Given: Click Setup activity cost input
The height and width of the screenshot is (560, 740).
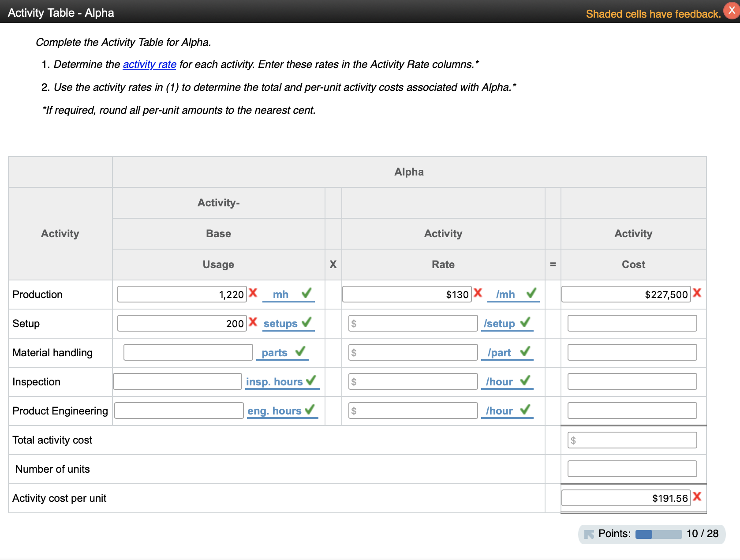Looking at the screenshot, I should [632, 323].
